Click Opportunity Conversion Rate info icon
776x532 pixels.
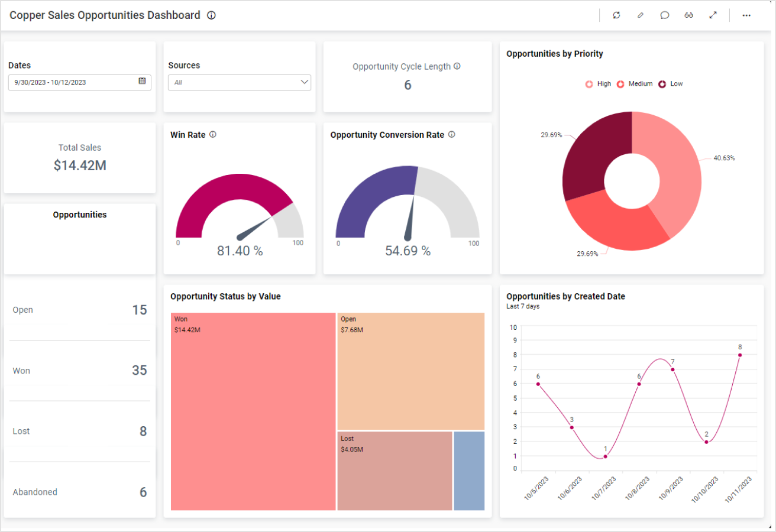[x=452, y=135]
